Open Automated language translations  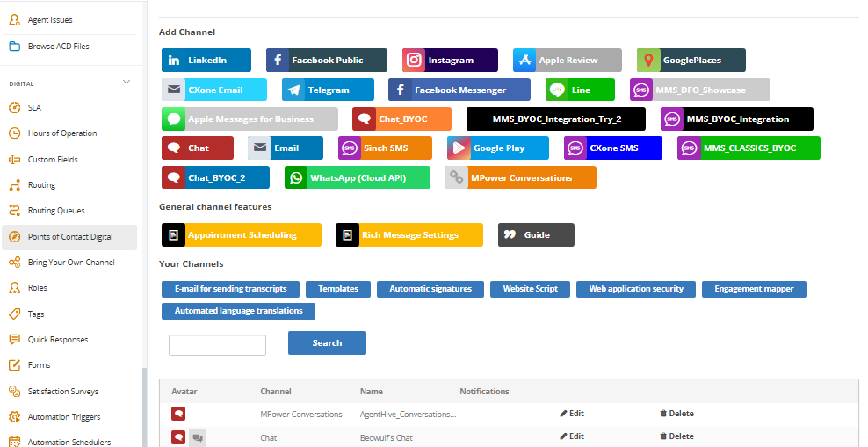click(238, 311)
